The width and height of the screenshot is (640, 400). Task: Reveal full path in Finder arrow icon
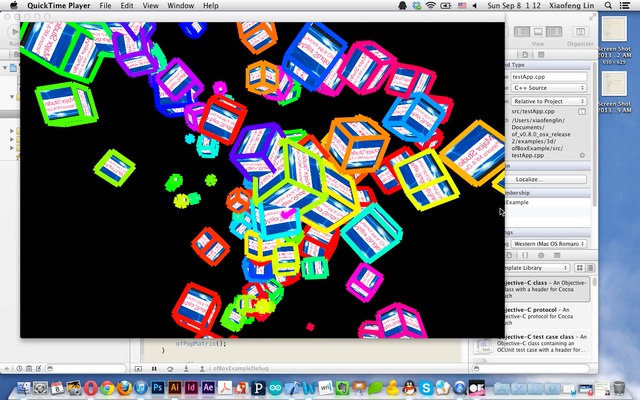click(x=582, y=155)
